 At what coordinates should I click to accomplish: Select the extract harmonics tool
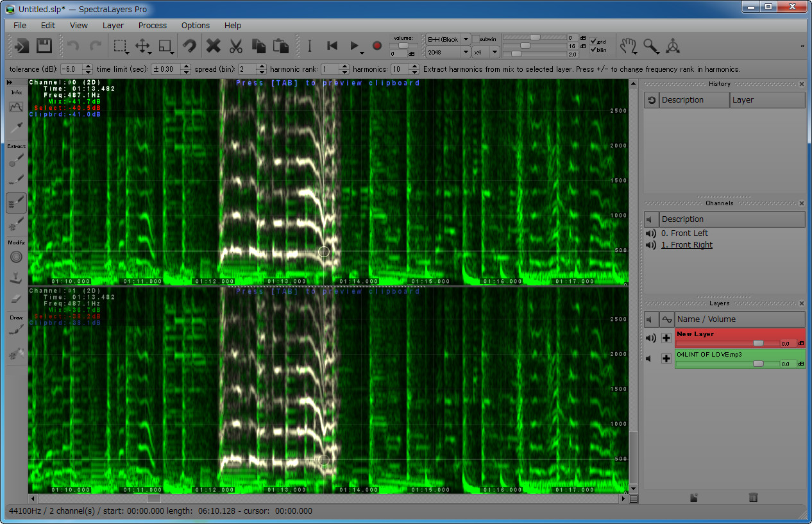click(x=16, y=203)
